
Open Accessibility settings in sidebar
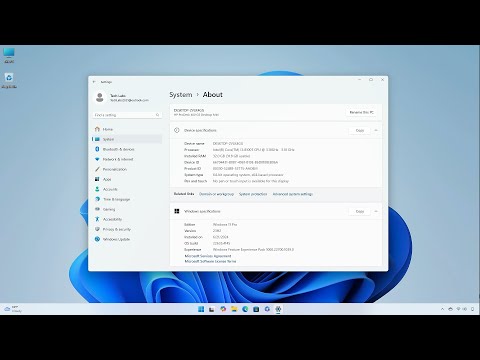[127, 219]
